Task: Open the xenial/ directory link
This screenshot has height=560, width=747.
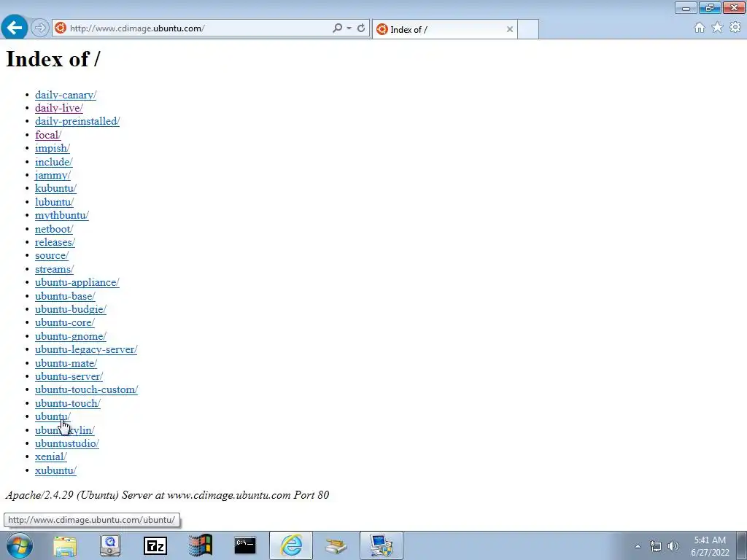Action: click(51, 457)
